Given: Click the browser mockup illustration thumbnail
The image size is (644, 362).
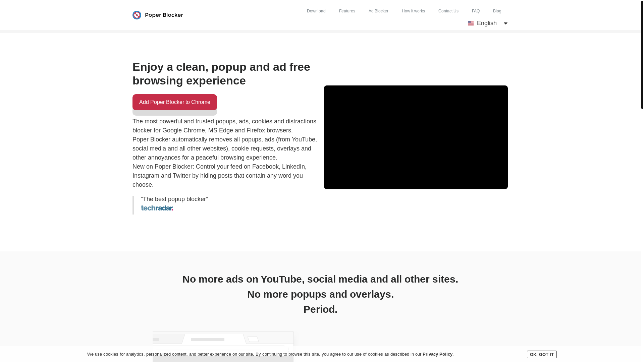Looking at the screenshot, I should coord(223,347).
